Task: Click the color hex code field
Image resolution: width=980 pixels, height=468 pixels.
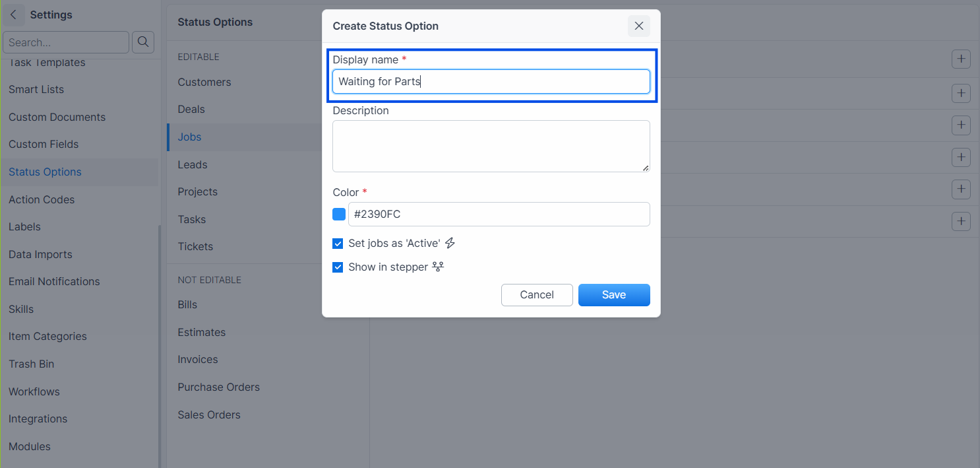Action: pos(499,214)
